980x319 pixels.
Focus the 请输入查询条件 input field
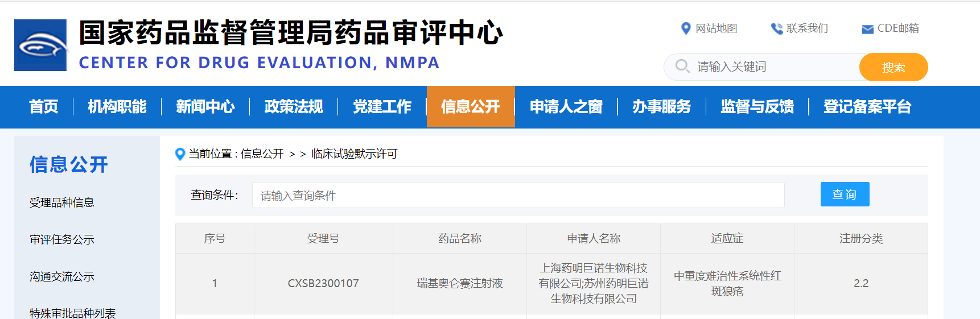point(518,195)
